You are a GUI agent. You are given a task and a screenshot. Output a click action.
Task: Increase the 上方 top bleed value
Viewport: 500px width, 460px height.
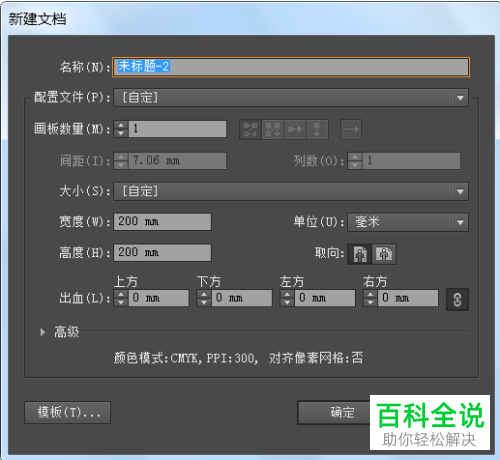(x=121, y=294)
